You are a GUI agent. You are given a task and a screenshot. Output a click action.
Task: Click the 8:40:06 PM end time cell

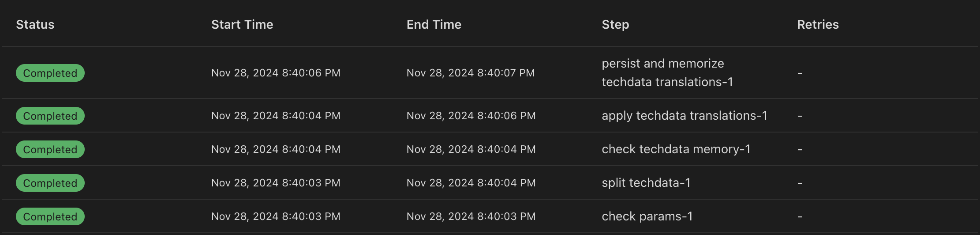[x=471, y=116]
